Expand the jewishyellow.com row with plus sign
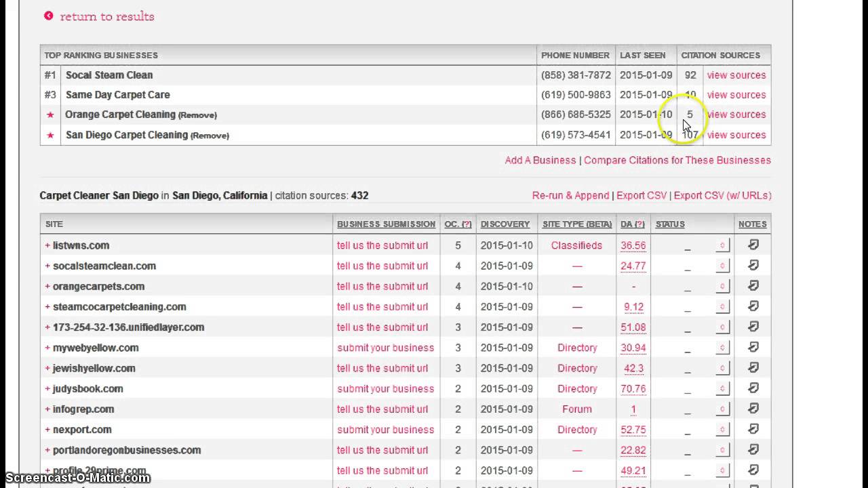 tap(47, 368)
